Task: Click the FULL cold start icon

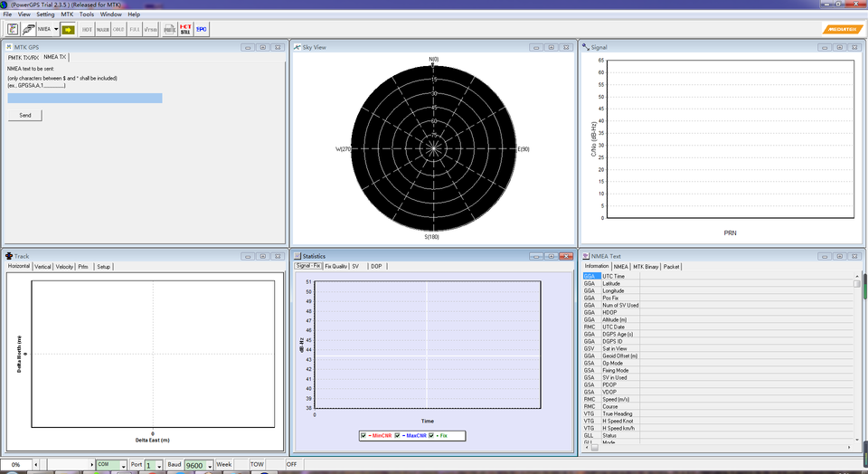Action: coord(135,29)
